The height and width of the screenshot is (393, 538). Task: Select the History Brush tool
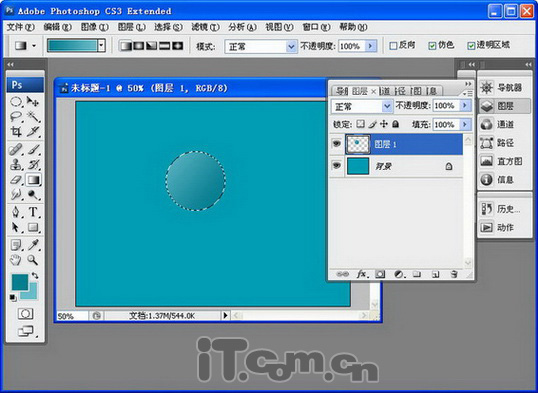(x=33, y=165)
